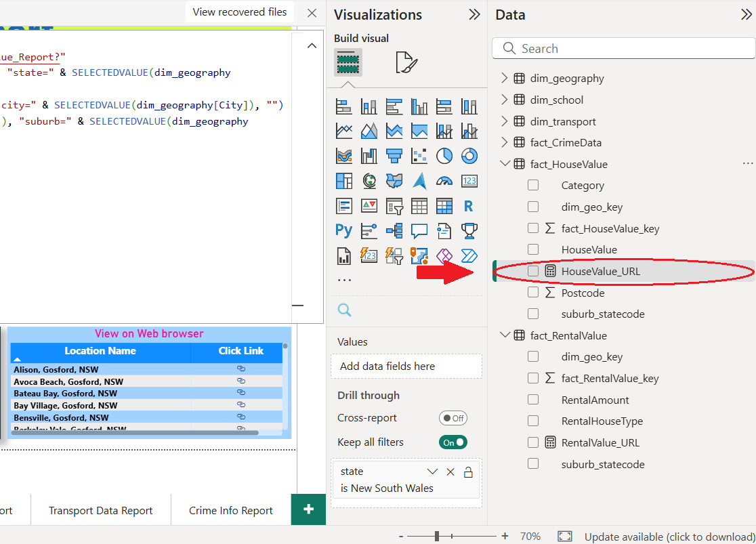756x544 pixels.
Task: Expand the state drill-through filter chevron
Action: pyautogui.click(x=432, y=472)
